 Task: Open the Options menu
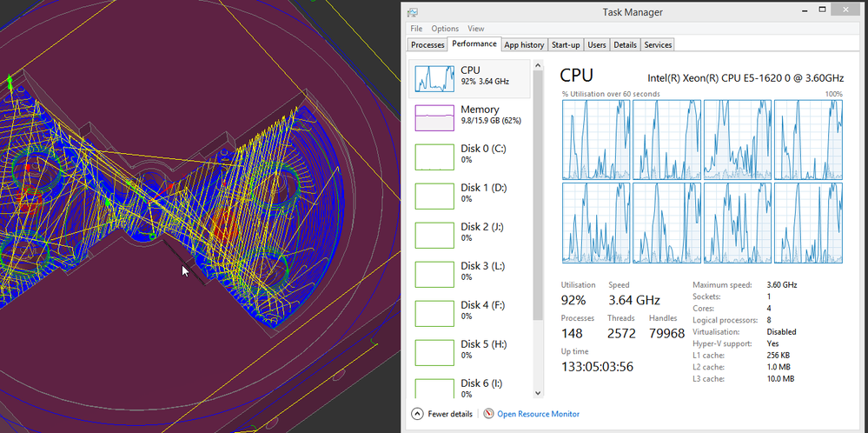[445, 29]
